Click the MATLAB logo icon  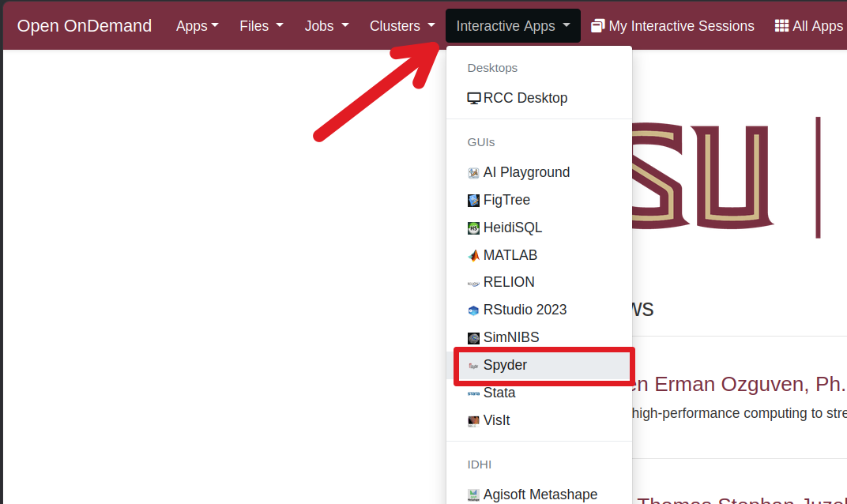(x=473, y=255)
